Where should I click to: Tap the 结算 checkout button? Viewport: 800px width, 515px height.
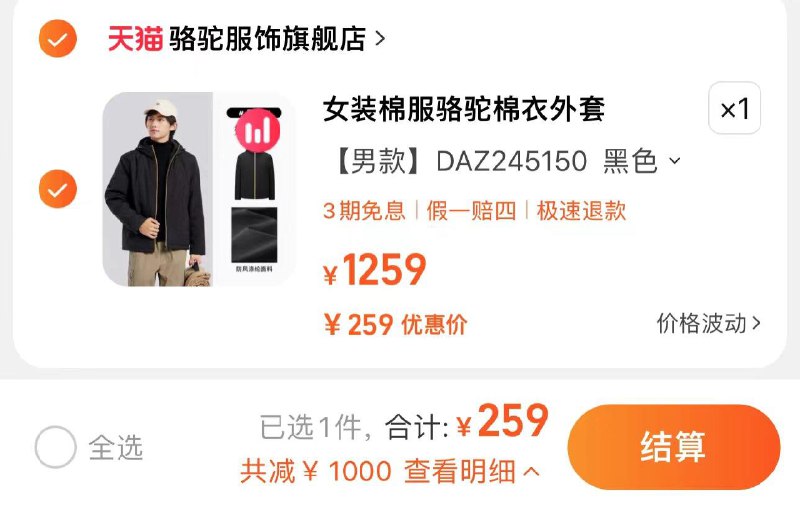pyautogui.click(x=673, y=447)
